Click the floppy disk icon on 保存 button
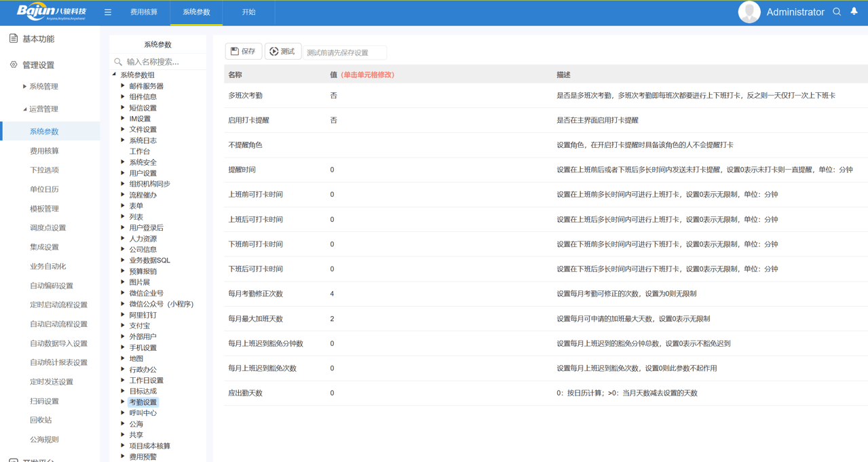 [x=233, y=50]
